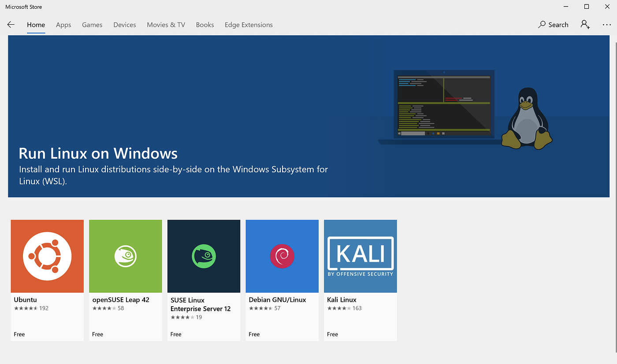Switch to the Movies & TV tab
This screenshot has width=617, height=364.
[166, 25]
